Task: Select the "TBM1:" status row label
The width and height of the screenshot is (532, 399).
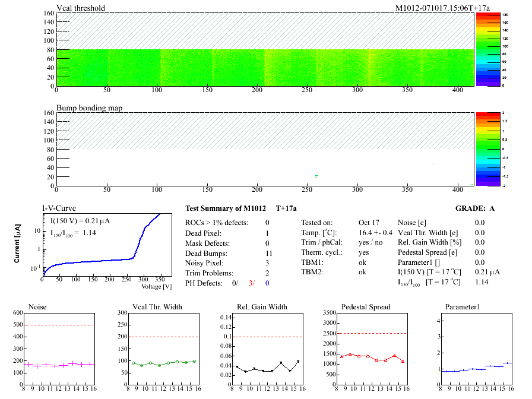Action: pos(311,262)
